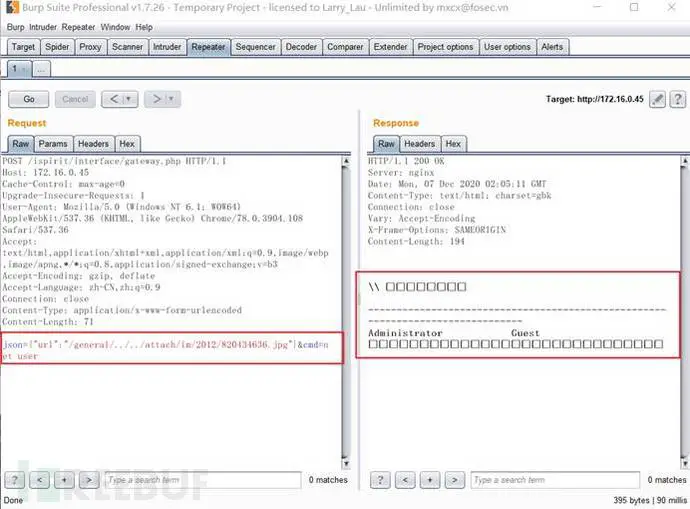The height and width of the screenshot is (509, 690).
Task: Click the Go button to send request
Action: pos(29,99)
